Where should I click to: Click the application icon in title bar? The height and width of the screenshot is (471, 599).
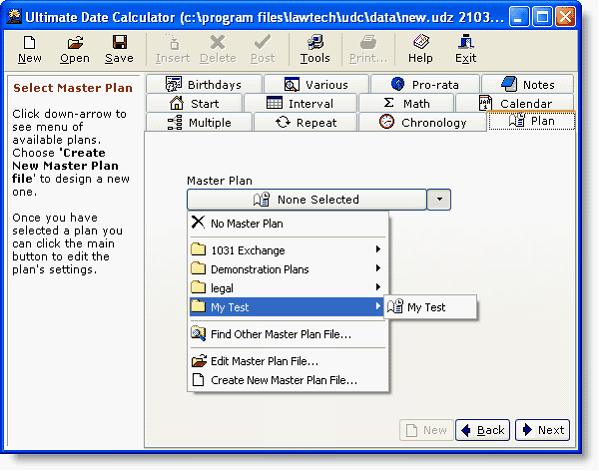(14, 16)
